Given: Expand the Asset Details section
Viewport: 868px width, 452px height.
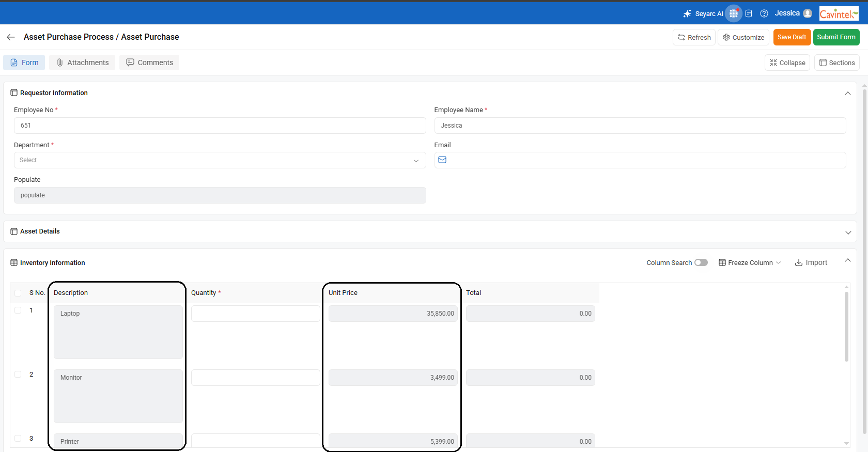Looking at the screenshot, I should 847,232.
